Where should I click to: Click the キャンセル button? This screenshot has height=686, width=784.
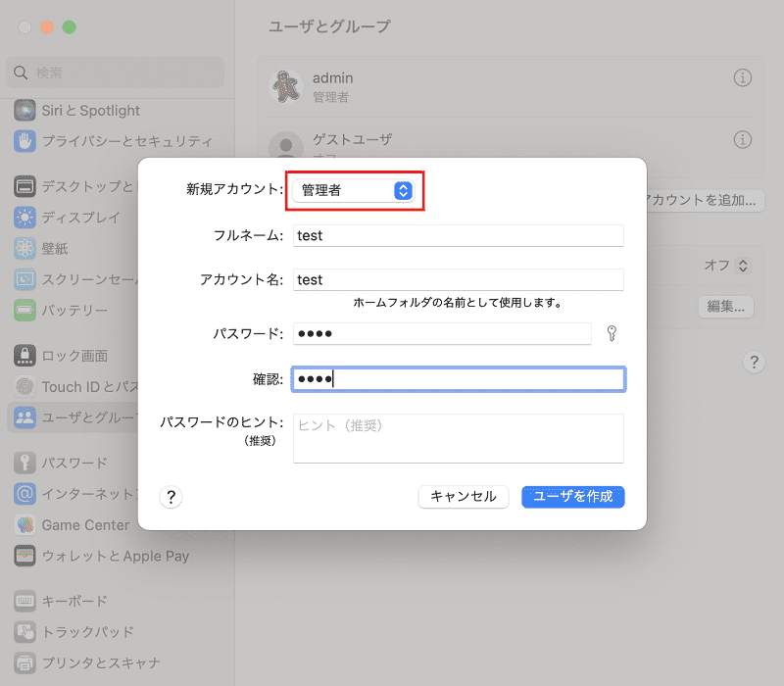pos(463,497)
